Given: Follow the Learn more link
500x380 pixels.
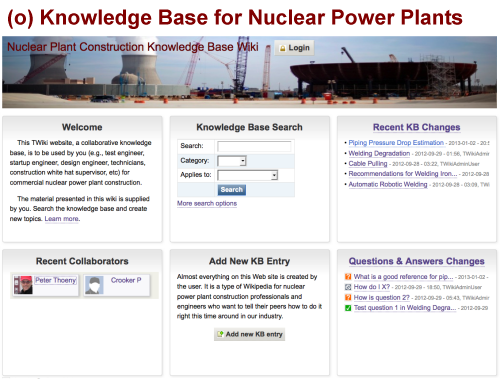Looking at the screenshot, I should pyautogui.click(x=62, y=219).
